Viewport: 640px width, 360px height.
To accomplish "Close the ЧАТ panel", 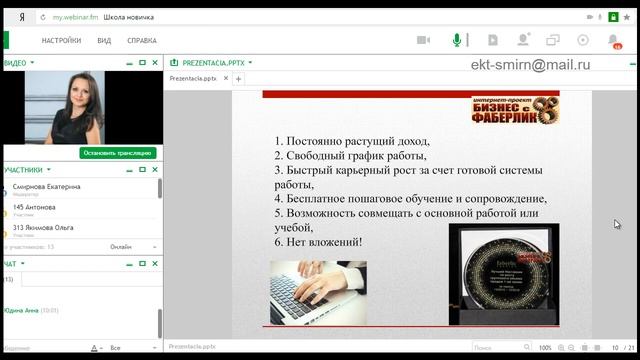I will (155, 264).
